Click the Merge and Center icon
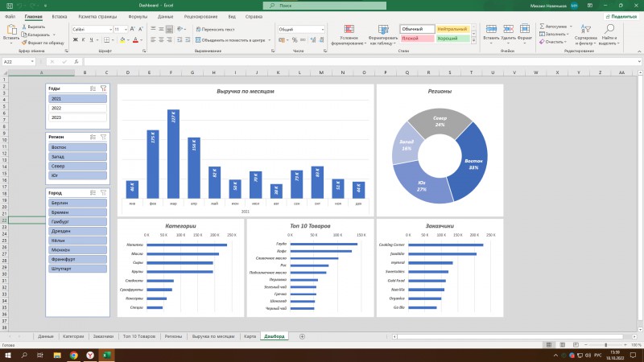Viewport: 644px width, 362px height. (198, 40)
